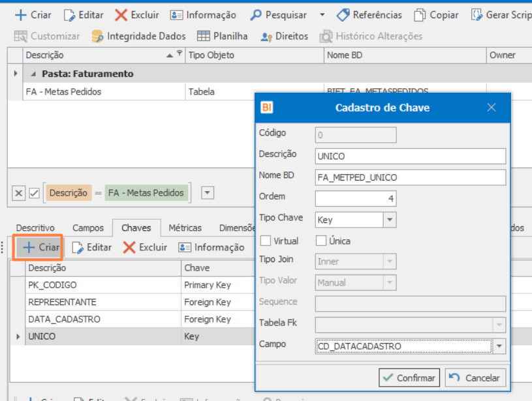
Task: Click Editar in the Chaves toolbar
Action: pos(91,247)
